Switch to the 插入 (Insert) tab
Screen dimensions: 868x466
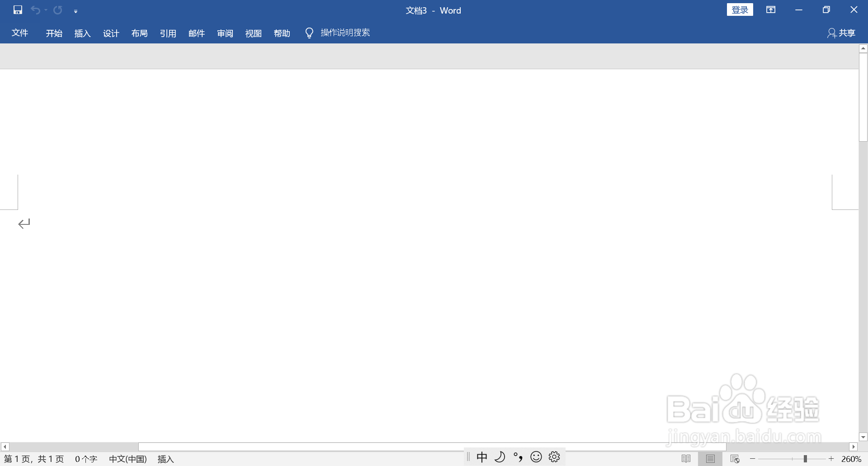(83, 33)
